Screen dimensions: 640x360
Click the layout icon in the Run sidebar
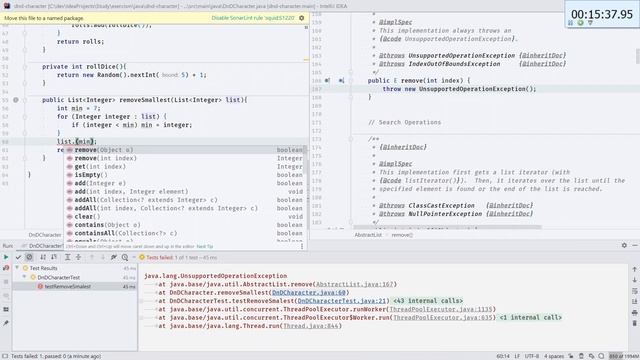click(6, 309)
